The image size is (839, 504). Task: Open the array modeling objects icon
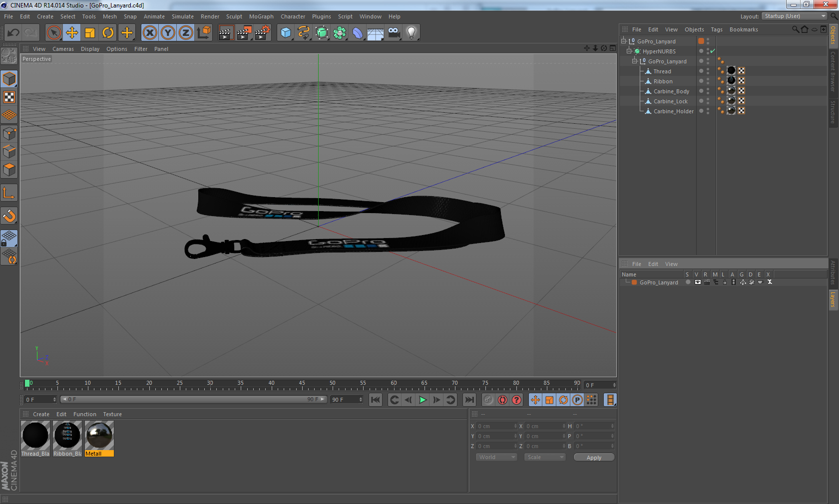pos(340,33)
